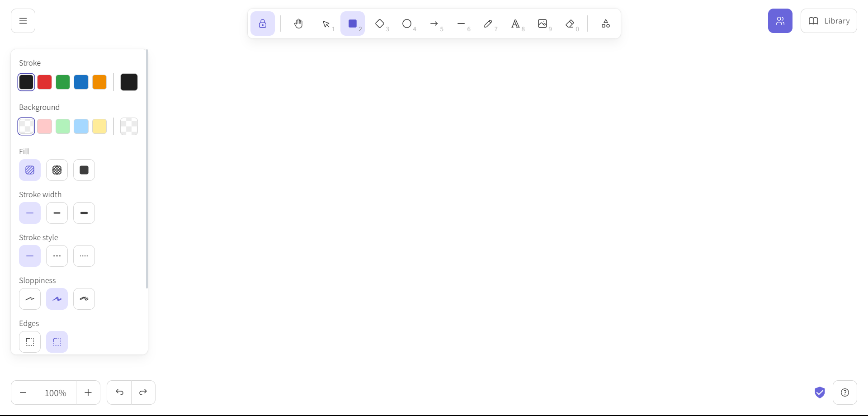Select sharp edges option
The image size is (868, 416).
[30, 342]
